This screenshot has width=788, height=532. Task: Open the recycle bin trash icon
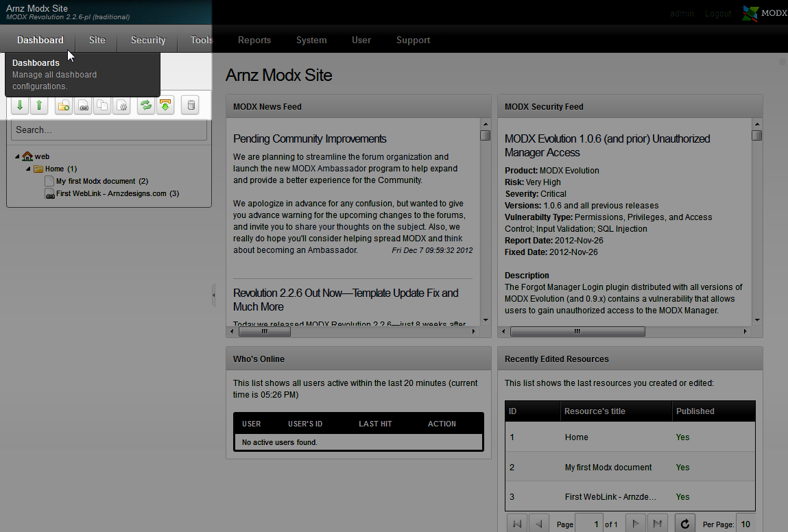coord(191,106)
